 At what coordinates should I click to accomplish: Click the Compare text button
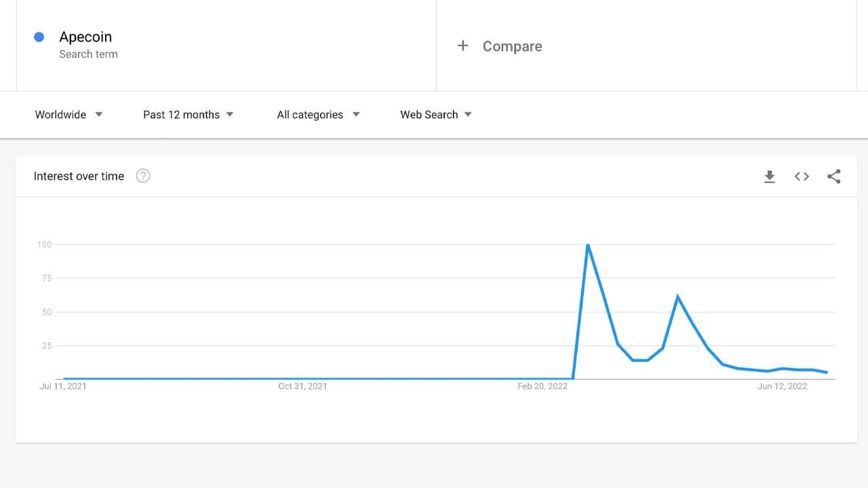[x=512, y=46]
